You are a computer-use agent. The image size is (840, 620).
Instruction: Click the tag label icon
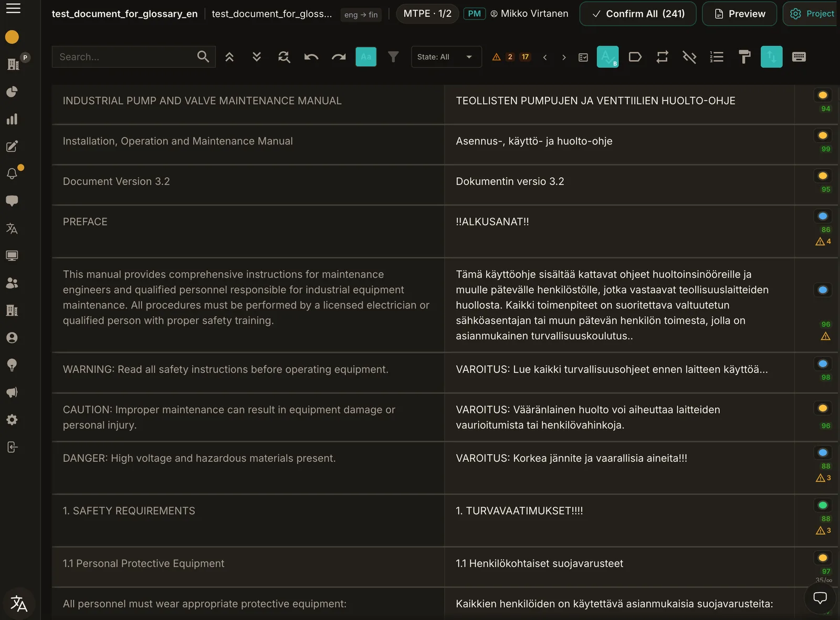coord(635,57)
